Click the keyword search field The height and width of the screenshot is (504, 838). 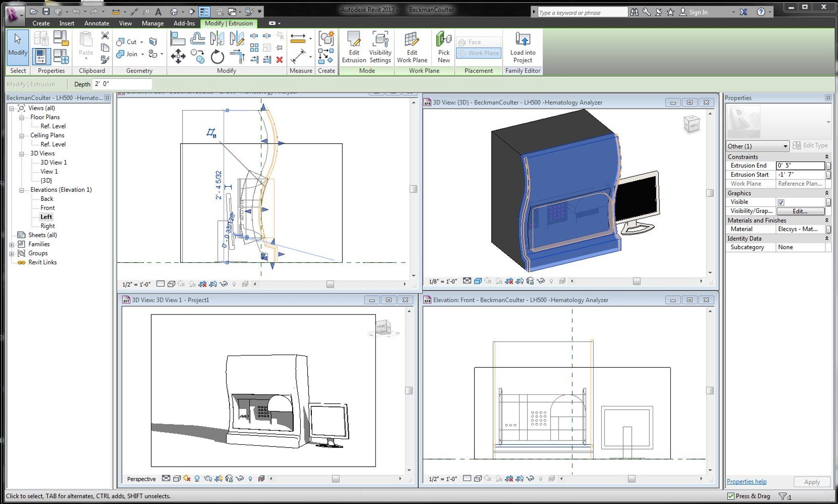582,13
